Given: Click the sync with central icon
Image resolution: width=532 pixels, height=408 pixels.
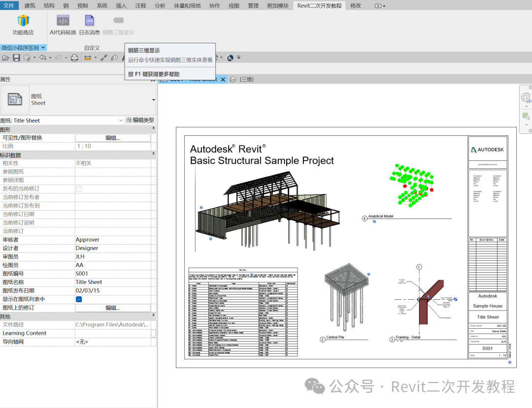Looking at the screenshot, I should tap(27, 58).
